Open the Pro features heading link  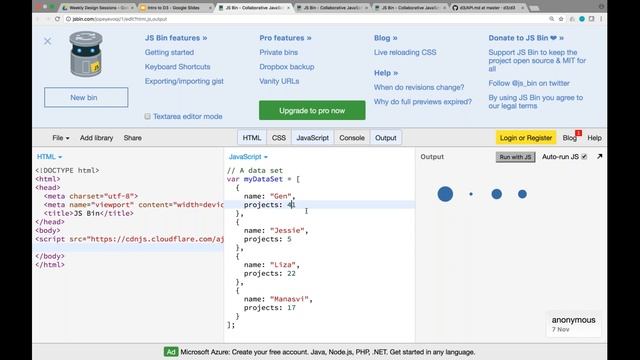(285, 38)
